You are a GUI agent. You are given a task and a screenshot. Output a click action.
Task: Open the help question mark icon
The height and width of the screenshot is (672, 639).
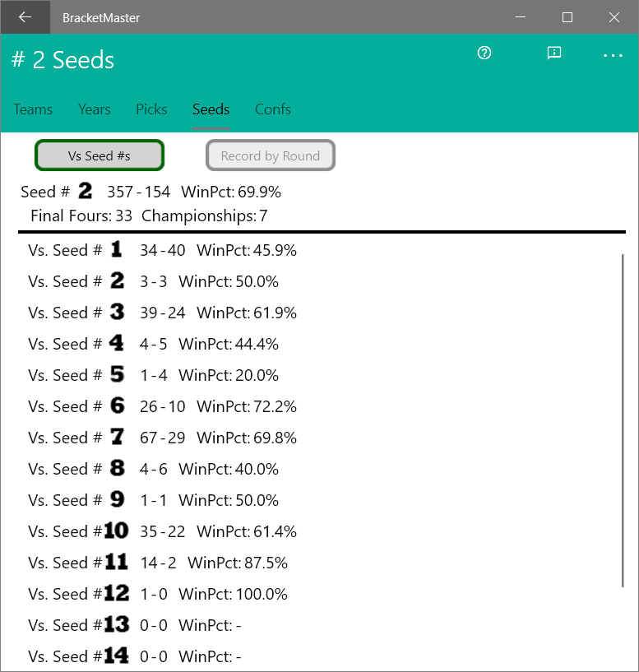pyautogui.click(x=484, y=53)
